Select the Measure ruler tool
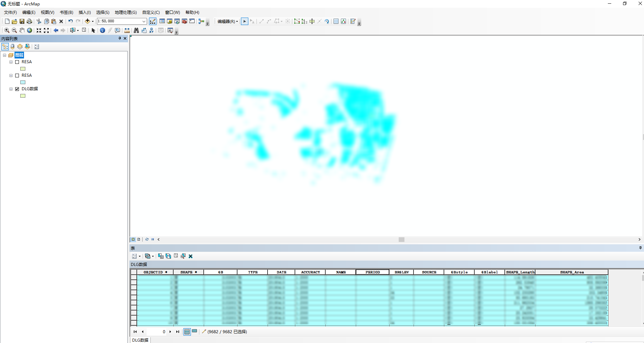Viewport: 644px width, 343px height. (x=127, y=30)
